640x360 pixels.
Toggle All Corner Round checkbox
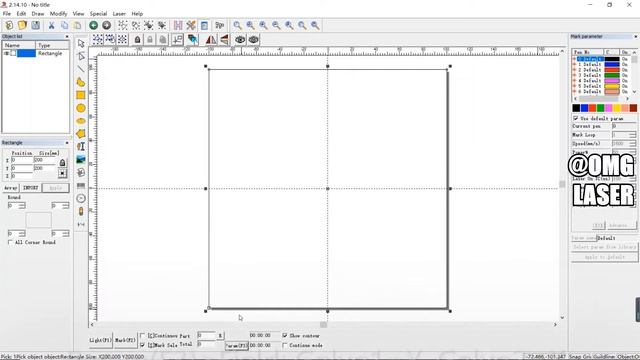tap(10, 242)
